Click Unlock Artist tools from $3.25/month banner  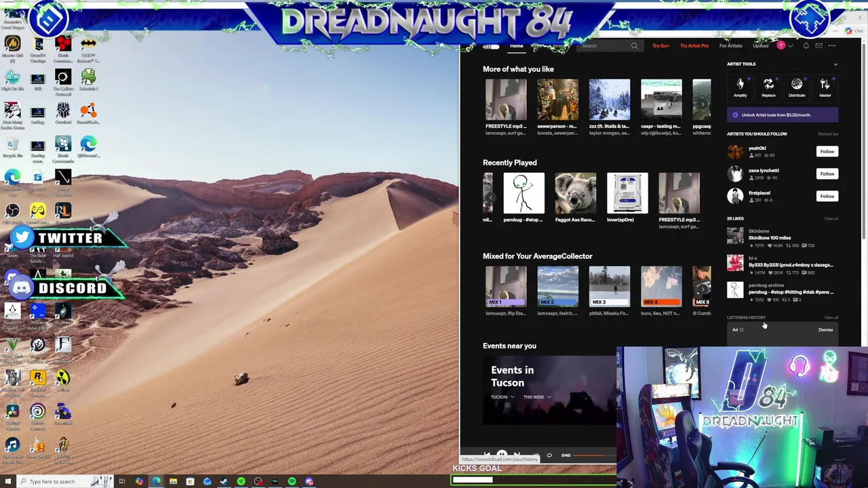[x=783, y=115]
